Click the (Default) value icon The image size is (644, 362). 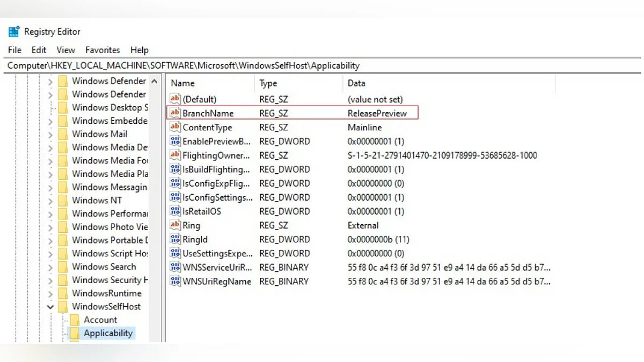(175, 99)
